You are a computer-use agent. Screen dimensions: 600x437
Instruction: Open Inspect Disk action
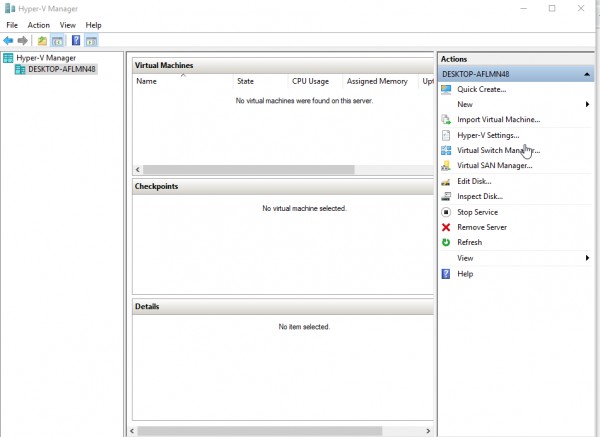tap(480, 196)
